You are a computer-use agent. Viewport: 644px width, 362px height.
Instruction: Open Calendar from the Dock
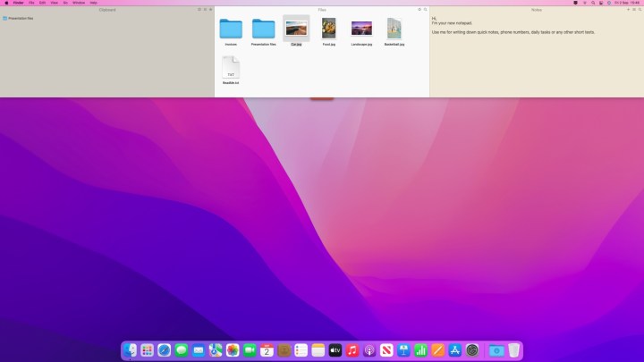[267, 350]
